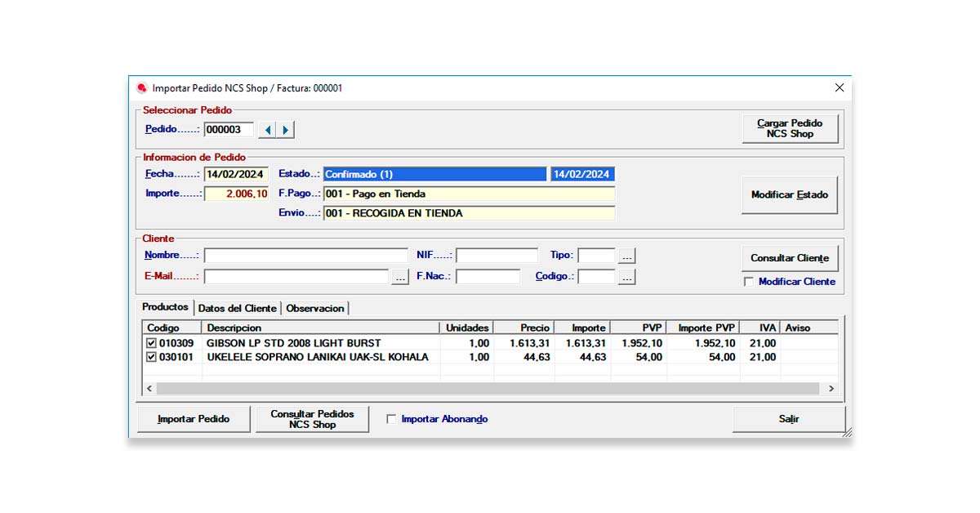The height and width of the screenshot is (513, 980).
Task: Select GIBSON LP STD 2008 LIGHT BURST description
Action: pos(294,343)
